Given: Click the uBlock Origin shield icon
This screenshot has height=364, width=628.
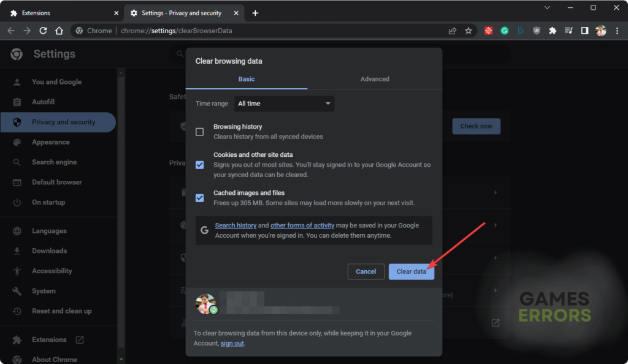Looking at the screenshot, I should point(537,31).
